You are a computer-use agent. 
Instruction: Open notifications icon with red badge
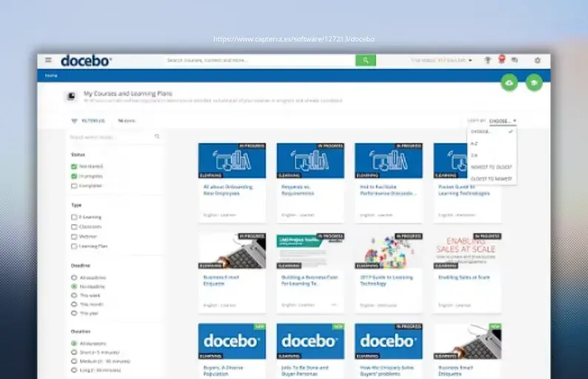(x=501, y=59)
